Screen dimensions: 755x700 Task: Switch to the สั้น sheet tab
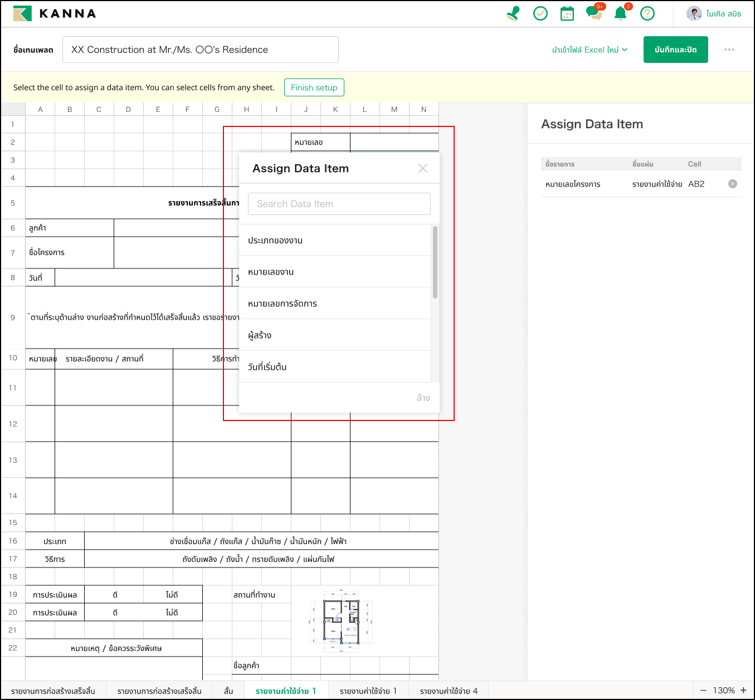[x=228, y=691]
